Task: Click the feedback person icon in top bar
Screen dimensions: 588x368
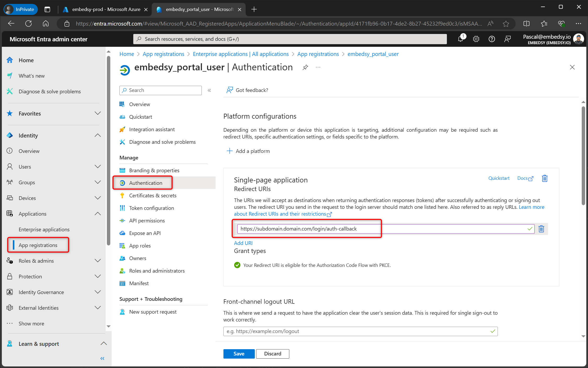Action: click(508, 39)
